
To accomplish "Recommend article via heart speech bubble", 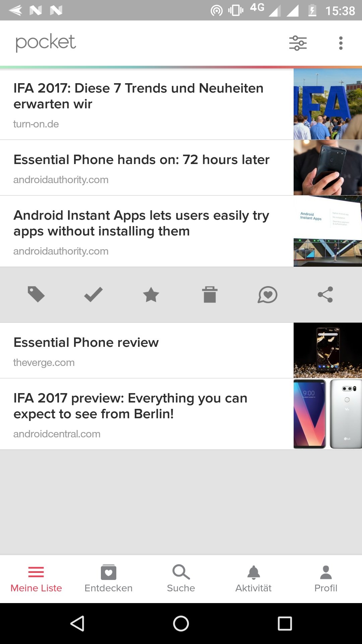I will [x=267, y=294].
